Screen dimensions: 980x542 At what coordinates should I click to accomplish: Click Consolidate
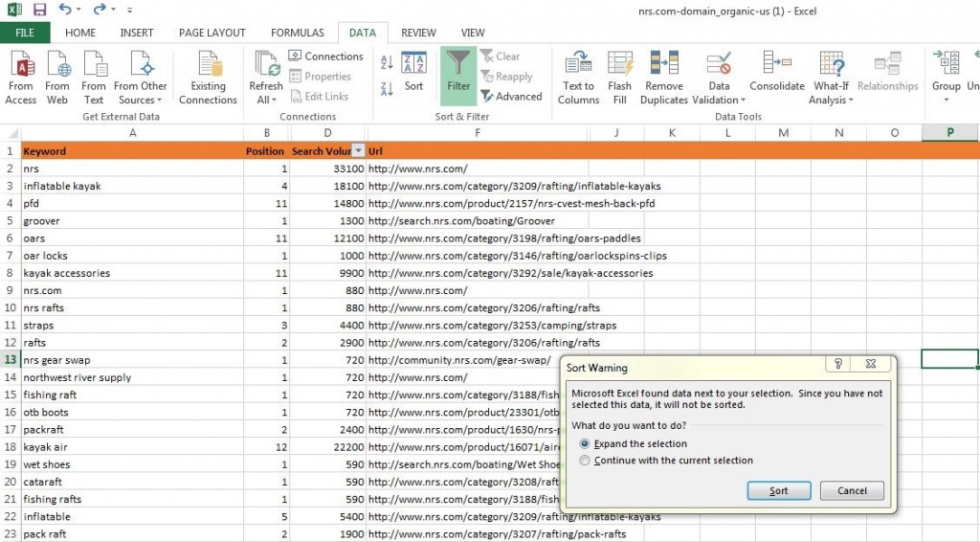777,71
